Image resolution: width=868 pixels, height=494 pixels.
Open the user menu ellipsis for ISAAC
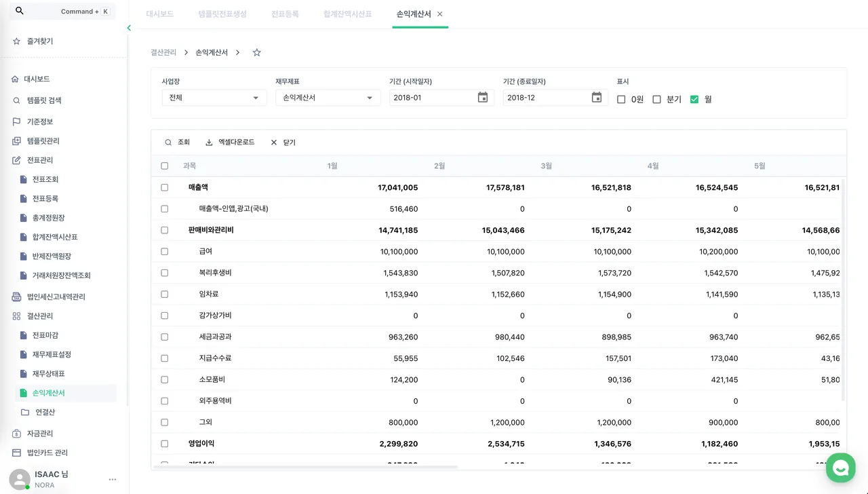pyautogui.click(x=113, y=480)
